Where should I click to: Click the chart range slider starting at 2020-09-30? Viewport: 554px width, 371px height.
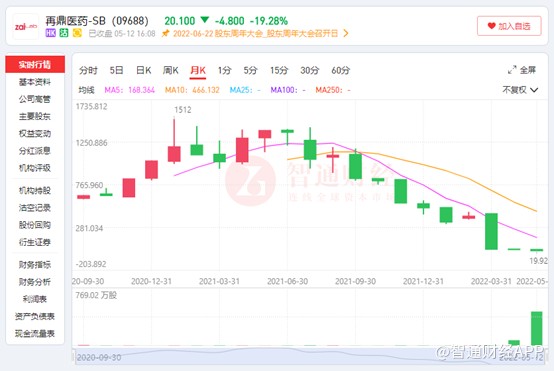tap(310, 357)
